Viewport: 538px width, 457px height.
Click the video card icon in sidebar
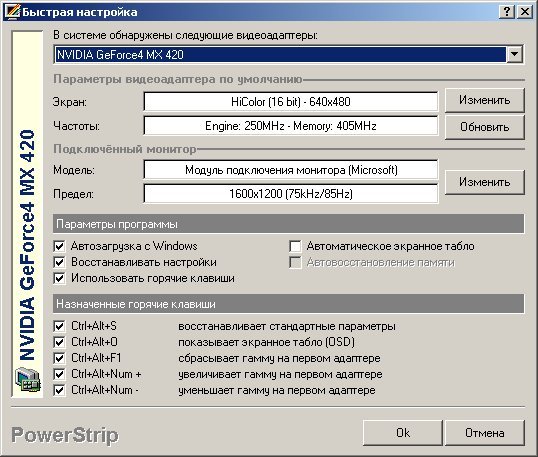(28, 379)
